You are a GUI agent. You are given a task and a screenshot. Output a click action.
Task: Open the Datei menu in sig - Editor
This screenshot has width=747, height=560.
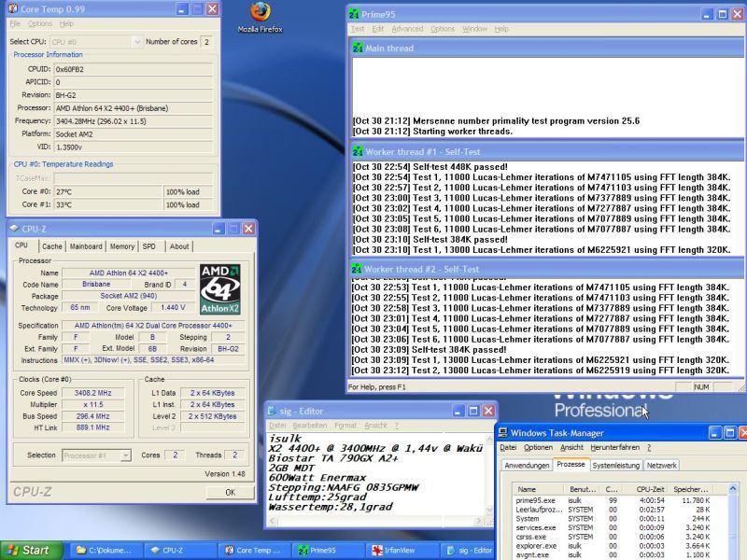pyautogui.click(x=277, y=426)
